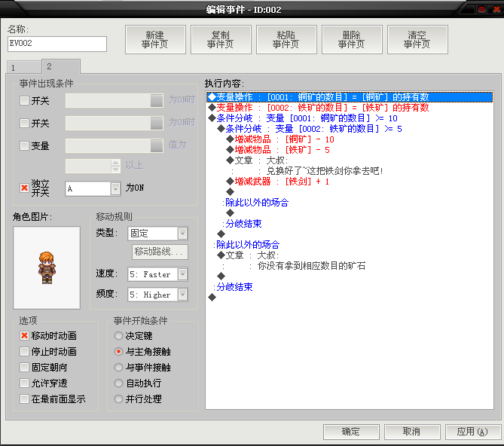Open the self-switch A dropdown

click(115, 188)
